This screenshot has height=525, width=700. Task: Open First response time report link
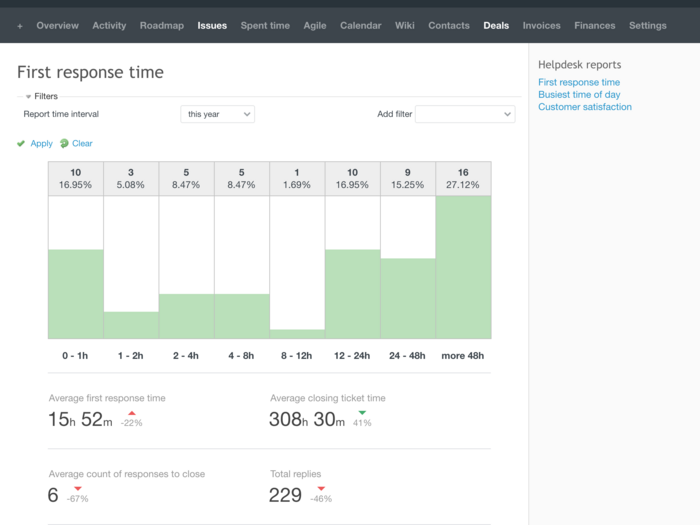click(x=579, y=83)
